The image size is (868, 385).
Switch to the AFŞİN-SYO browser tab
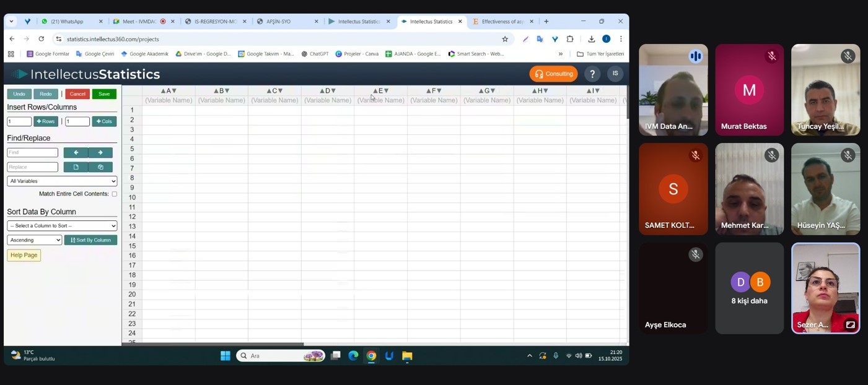pos(287,22)
